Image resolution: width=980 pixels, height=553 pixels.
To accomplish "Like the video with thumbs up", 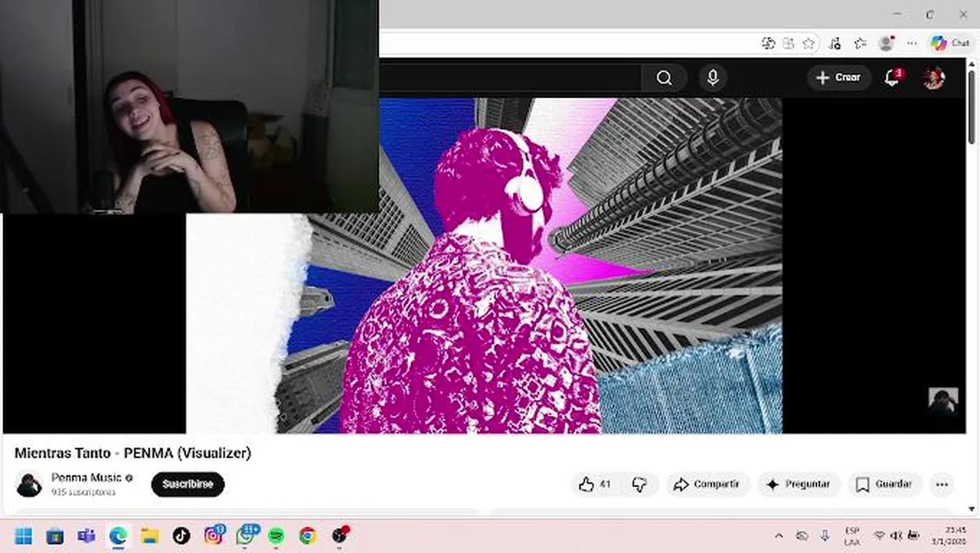I will (595, 484).
